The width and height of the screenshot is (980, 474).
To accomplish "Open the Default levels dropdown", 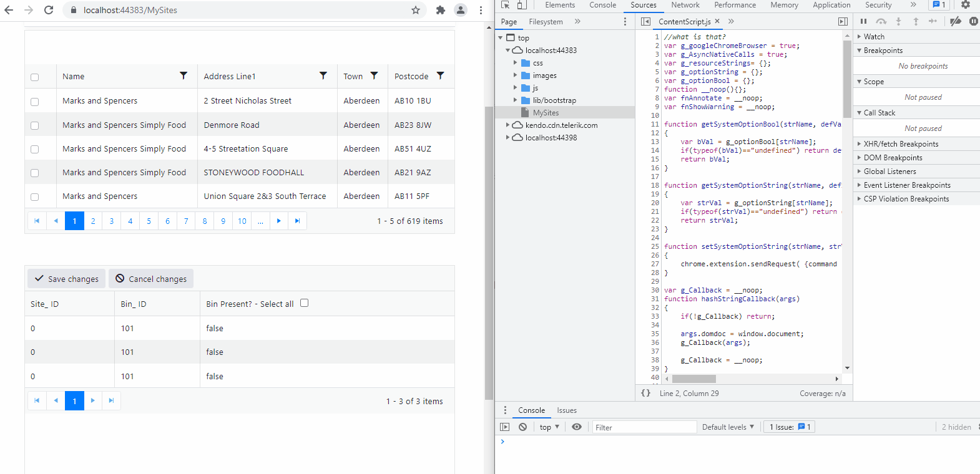I will (728, 427).
